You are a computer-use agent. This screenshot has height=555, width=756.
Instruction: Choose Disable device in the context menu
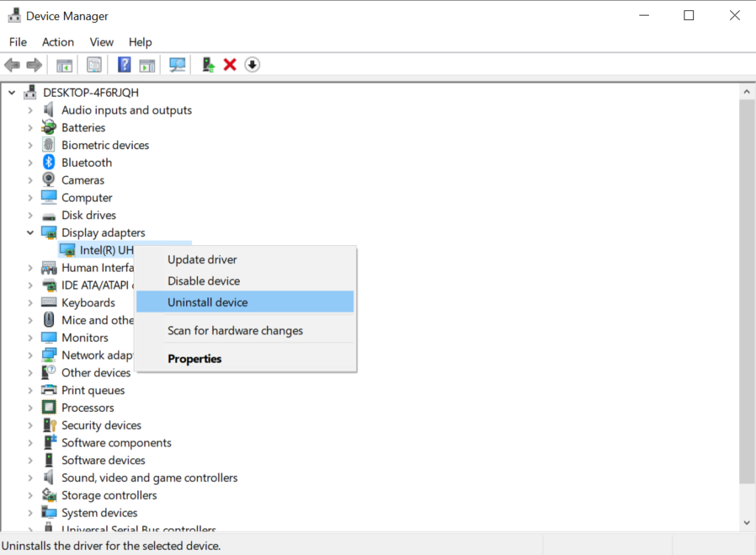coord(203,281)
